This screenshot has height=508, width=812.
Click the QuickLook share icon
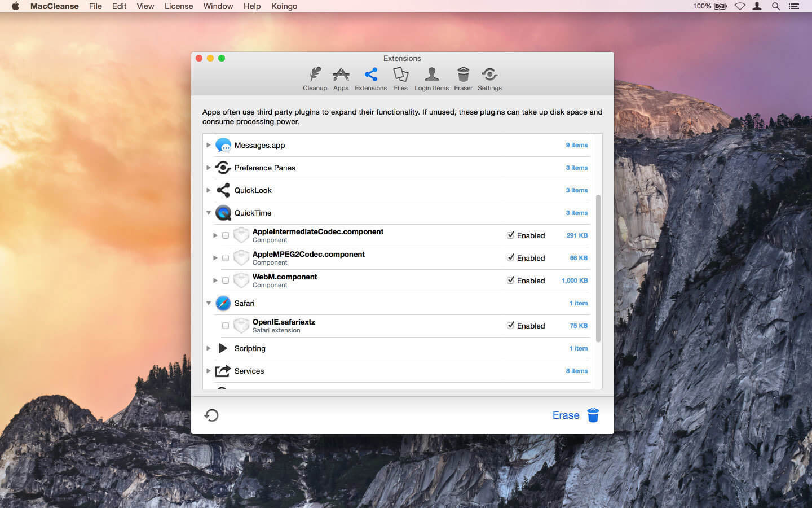coord(223,190)
